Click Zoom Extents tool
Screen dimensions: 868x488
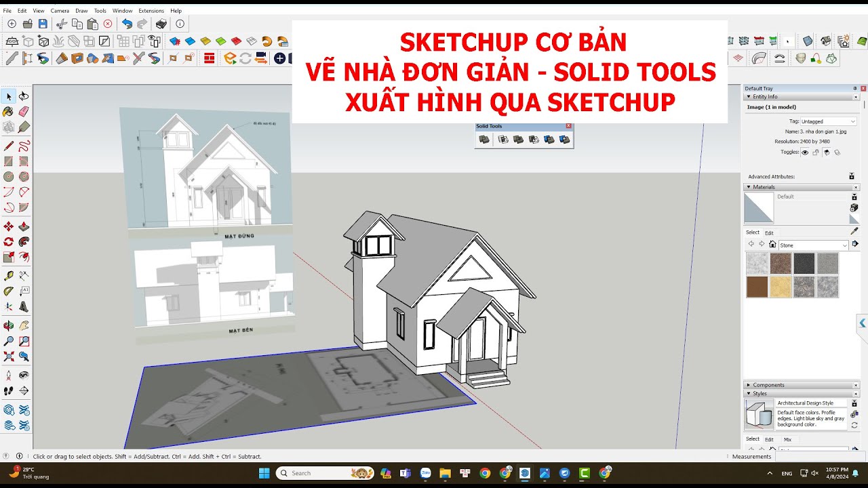pos(9,357)
